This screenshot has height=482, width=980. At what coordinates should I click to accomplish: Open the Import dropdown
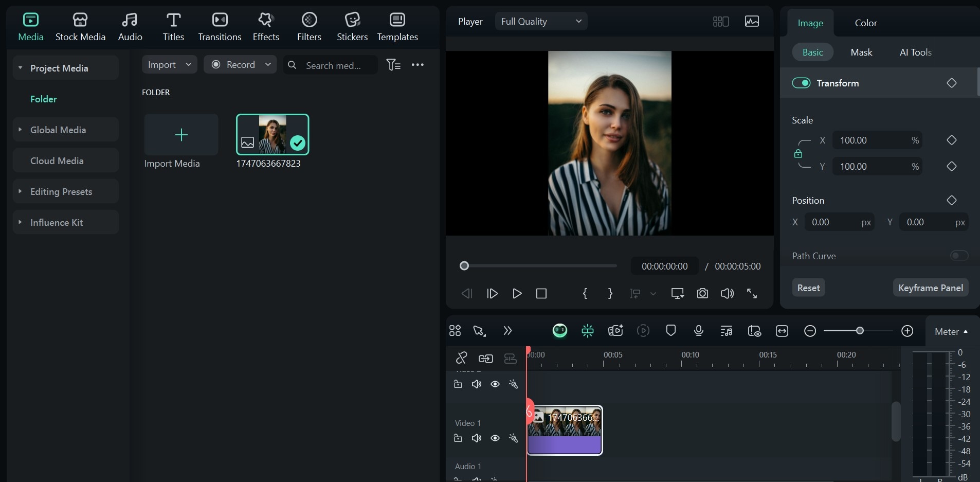169,64
